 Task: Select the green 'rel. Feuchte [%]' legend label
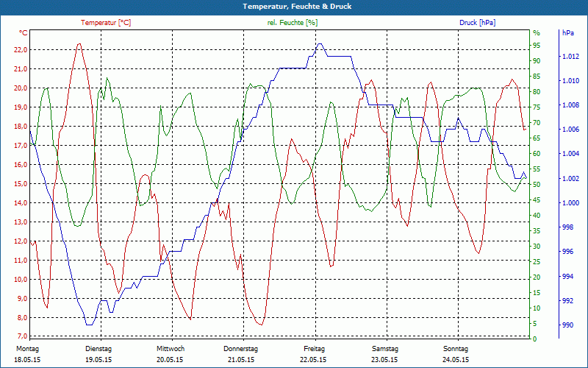(x=292, y=23)
